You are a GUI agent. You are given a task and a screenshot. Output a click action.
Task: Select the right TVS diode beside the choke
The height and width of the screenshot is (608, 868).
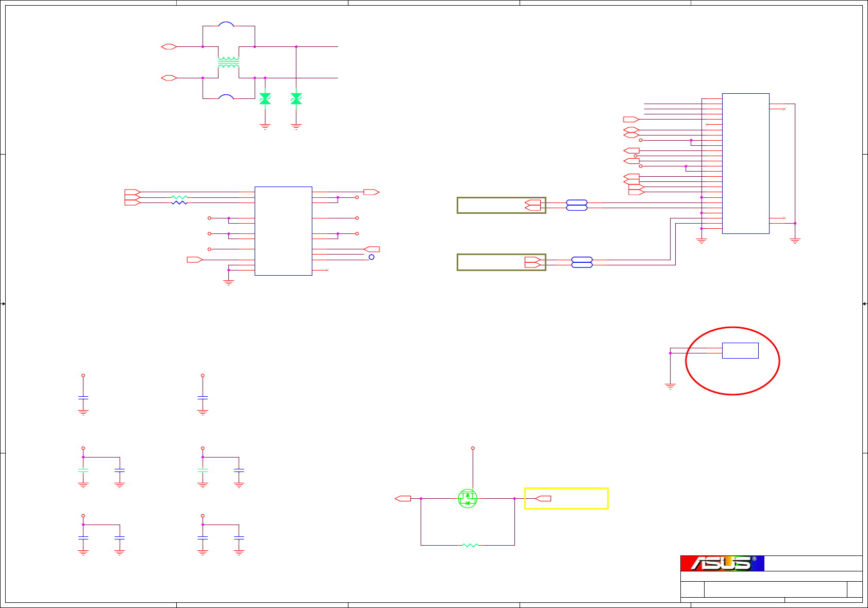pos(296,99)
